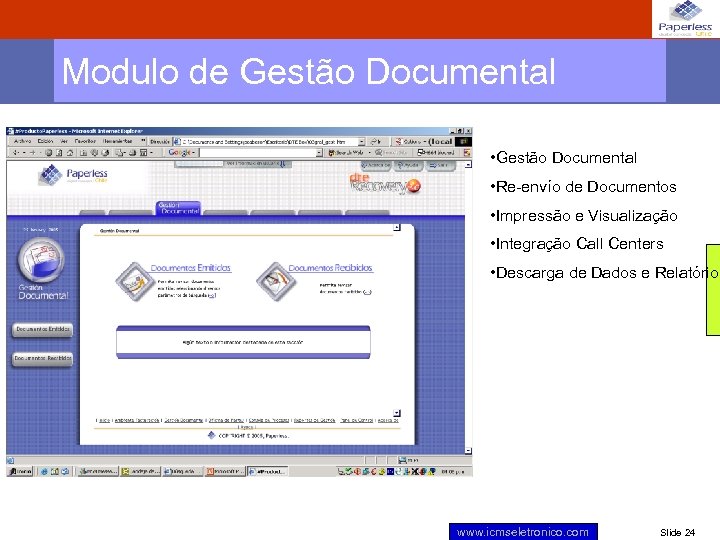The image size is (720, 540).
Task: Open the address bar dropdown
Action: tap(362, 142)
